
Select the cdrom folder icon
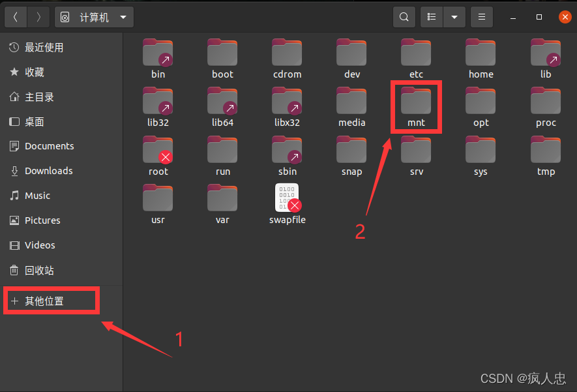[287, 53]
